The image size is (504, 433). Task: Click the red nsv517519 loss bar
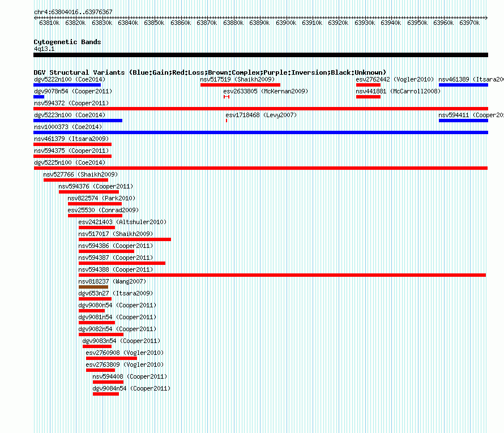click(x=240, y=85)
